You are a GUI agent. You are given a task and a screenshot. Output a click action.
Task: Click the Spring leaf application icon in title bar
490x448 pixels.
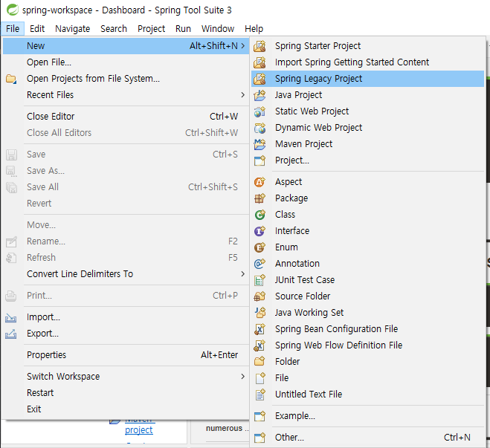[x=13, y=10]
